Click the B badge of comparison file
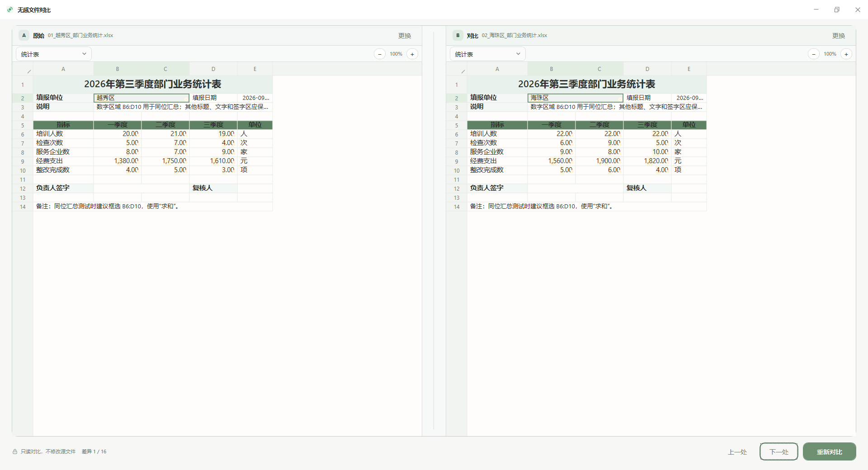 458,35
